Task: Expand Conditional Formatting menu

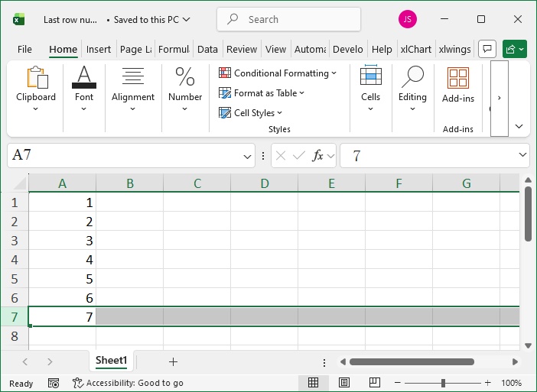Action: coord(278,73)
